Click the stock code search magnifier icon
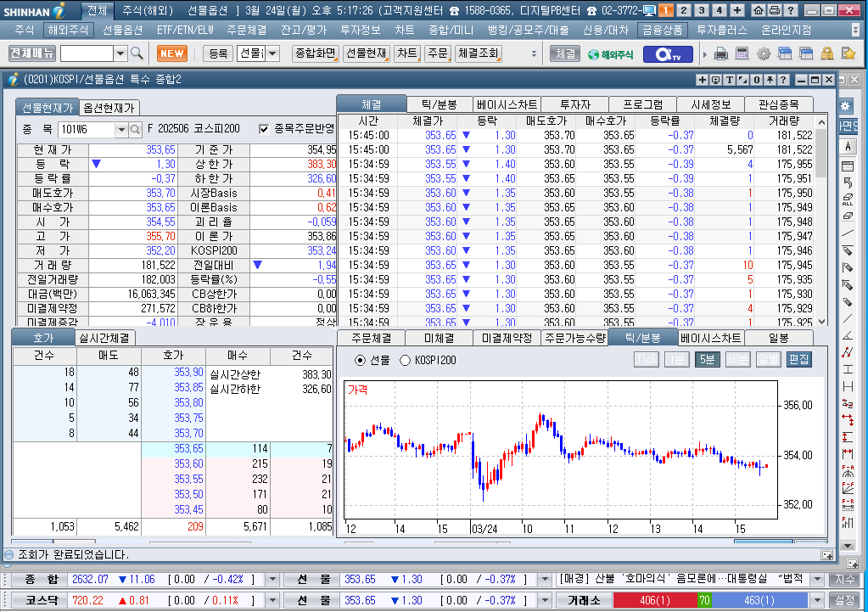This screenshot has height=612, width=868. [135, 130]
